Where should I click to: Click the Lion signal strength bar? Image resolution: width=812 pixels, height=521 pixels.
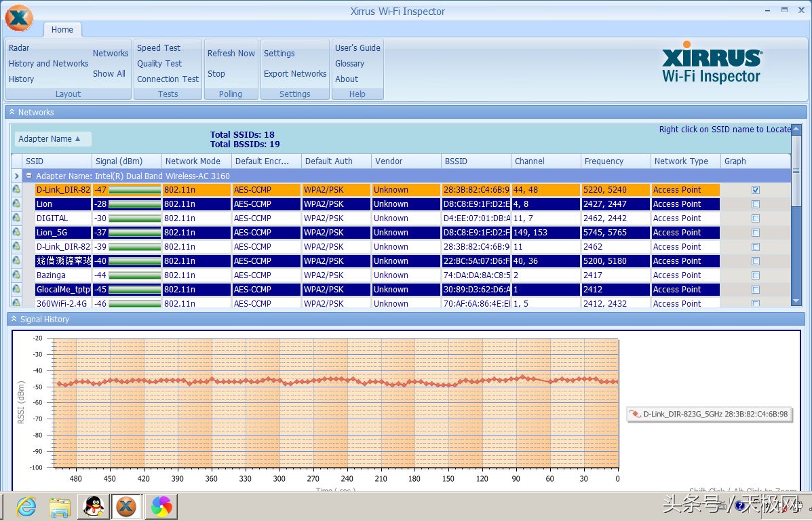coord(134,204)
